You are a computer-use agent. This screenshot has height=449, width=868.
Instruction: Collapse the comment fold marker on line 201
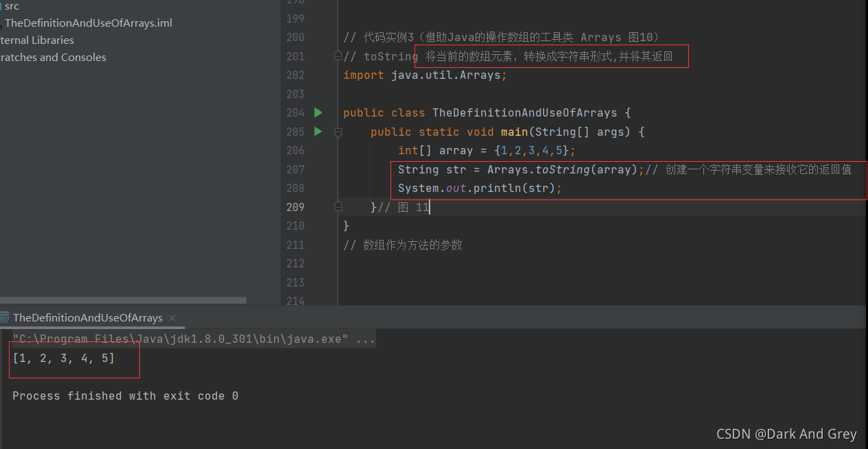click(x=338, y=56)
